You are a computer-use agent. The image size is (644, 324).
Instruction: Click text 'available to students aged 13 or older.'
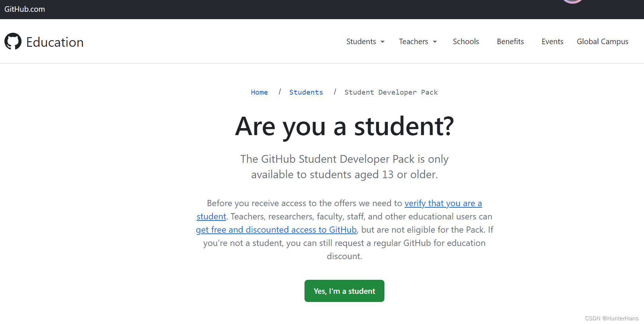coord(344,175)
